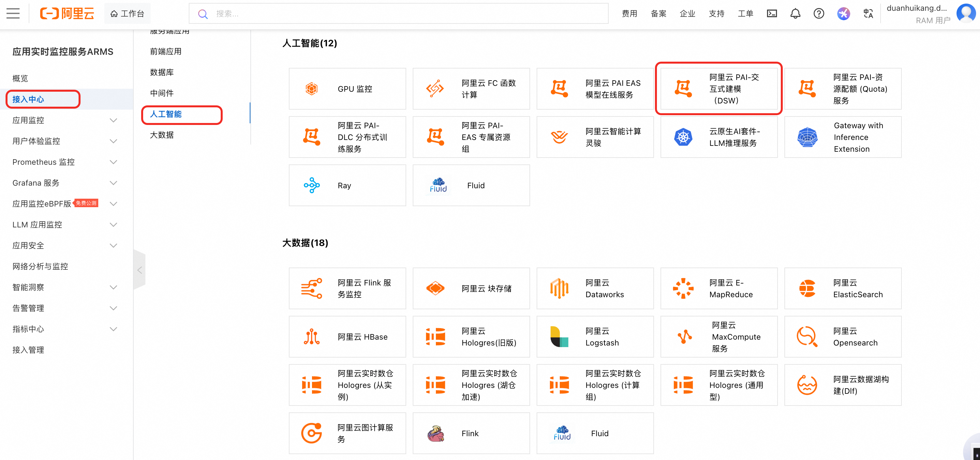Open the notification bell icon
Screen dimensions: 980x460
(795, 14)
